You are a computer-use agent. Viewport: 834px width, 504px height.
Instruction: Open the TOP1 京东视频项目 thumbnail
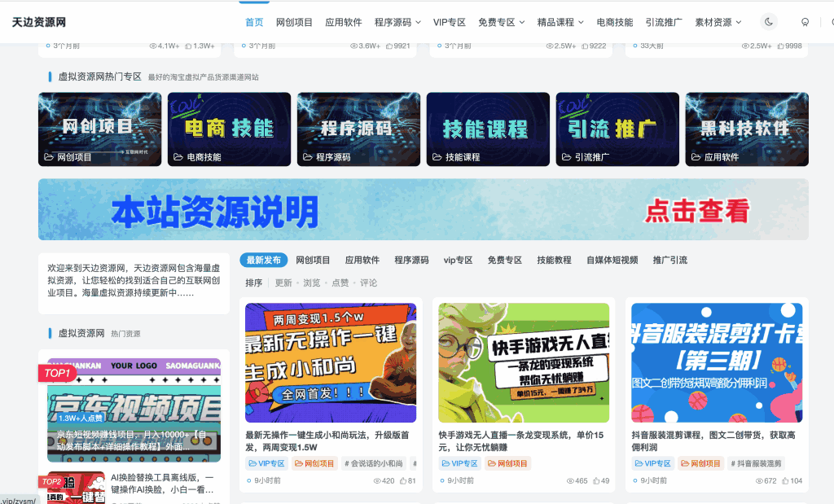click(x=134, y=410)
